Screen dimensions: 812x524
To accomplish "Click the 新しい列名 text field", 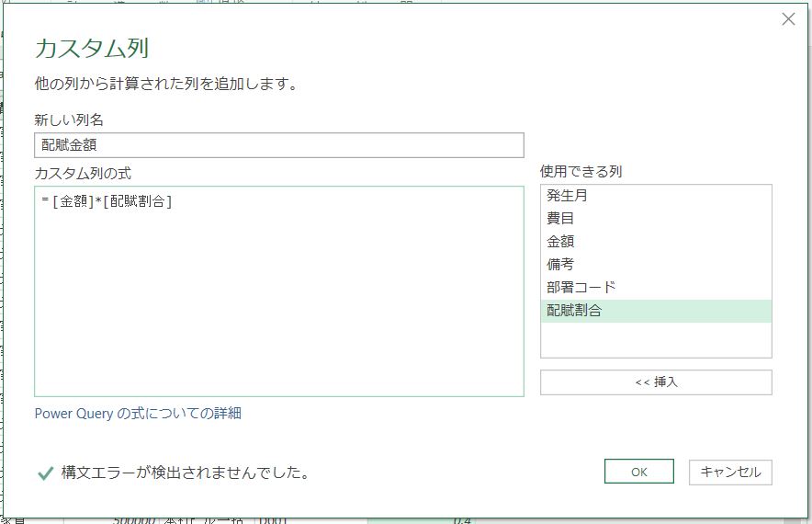I will [278, 145].
